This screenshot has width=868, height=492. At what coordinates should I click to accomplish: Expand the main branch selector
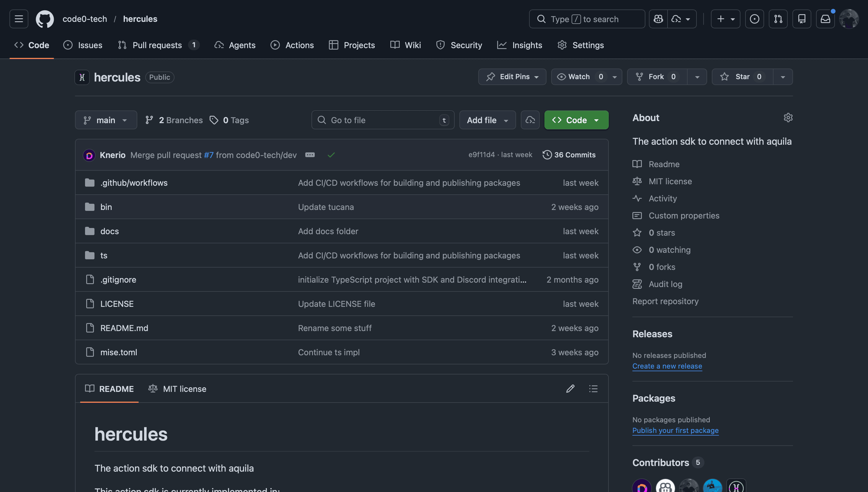click(106, 120)
